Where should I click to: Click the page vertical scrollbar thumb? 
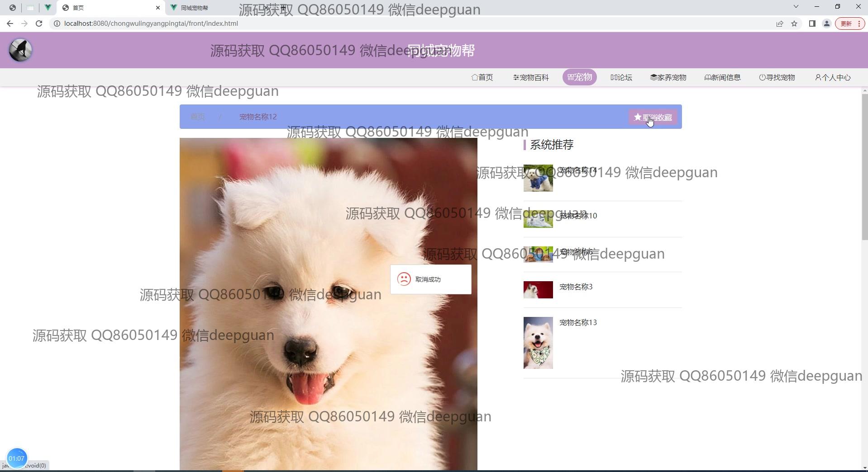tap(865, 167)
